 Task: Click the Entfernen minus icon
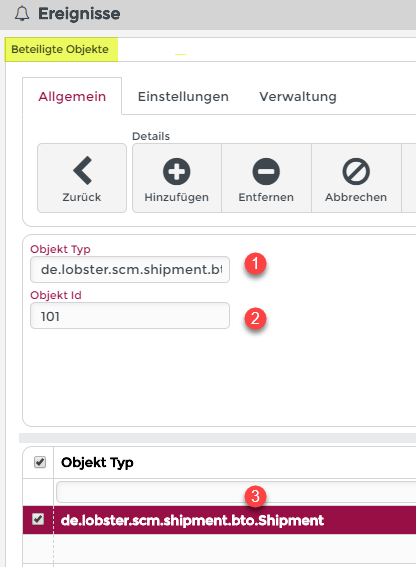pos(266,171)
